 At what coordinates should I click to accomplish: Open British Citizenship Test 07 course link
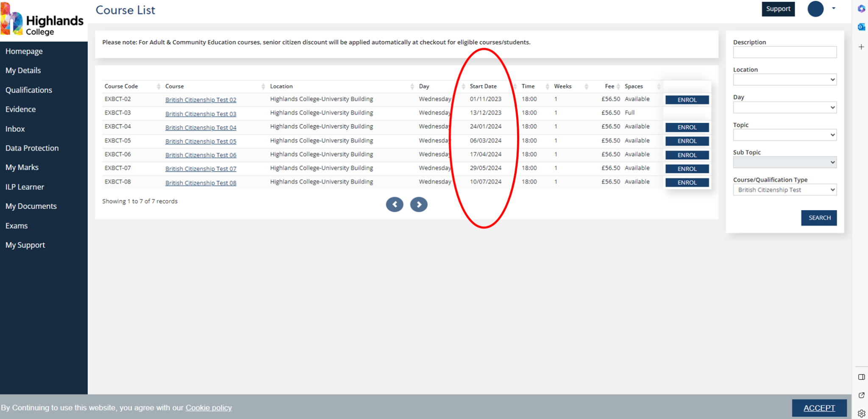point(201,169)
